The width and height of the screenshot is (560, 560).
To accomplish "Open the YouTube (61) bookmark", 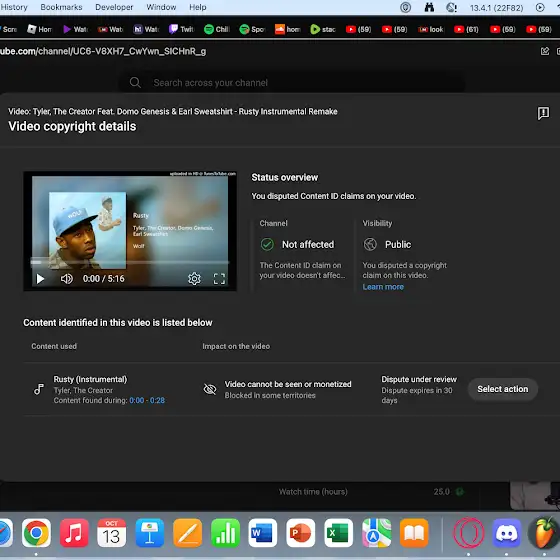I will click(x=466, y=29).
